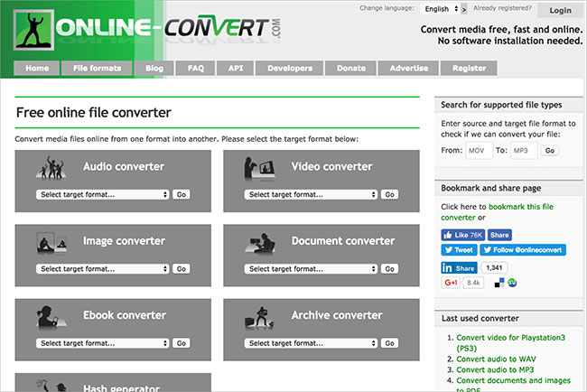The width and height of the screenshot is (587, 392).
Task: Click Go next to Video converter dropdown
Action: (x=390, y=194)
